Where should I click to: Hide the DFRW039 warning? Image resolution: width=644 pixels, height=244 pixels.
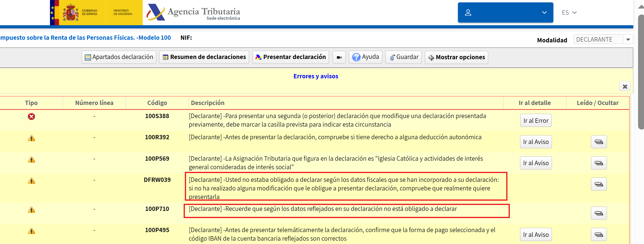pos(599,184)
